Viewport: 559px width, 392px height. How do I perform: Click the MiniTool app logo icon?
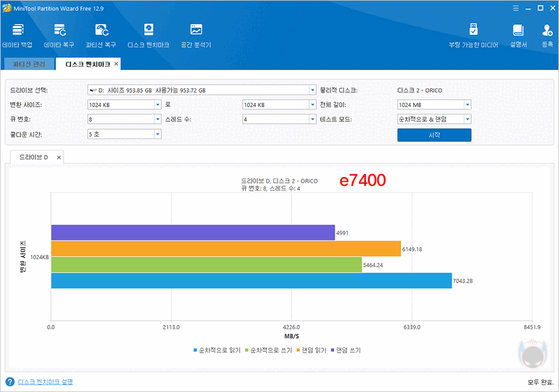click(7, 8)
